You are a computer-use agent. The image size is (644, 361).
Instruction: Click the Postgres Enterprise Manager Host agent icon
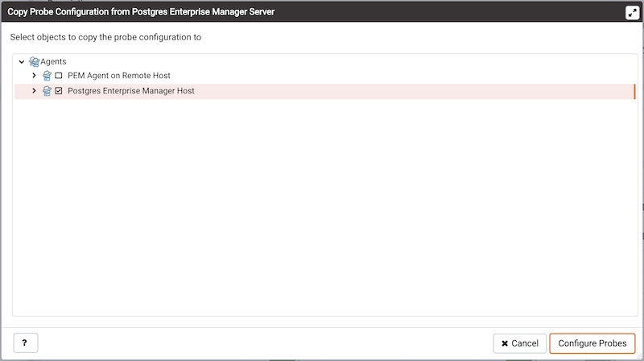pos(47,91)
